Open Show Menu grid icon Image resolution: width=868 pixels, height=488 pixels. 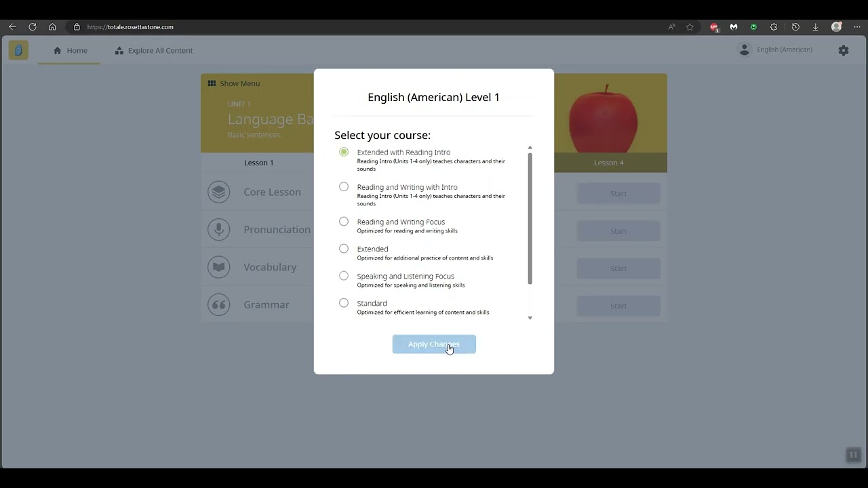[x=212, y=83]
